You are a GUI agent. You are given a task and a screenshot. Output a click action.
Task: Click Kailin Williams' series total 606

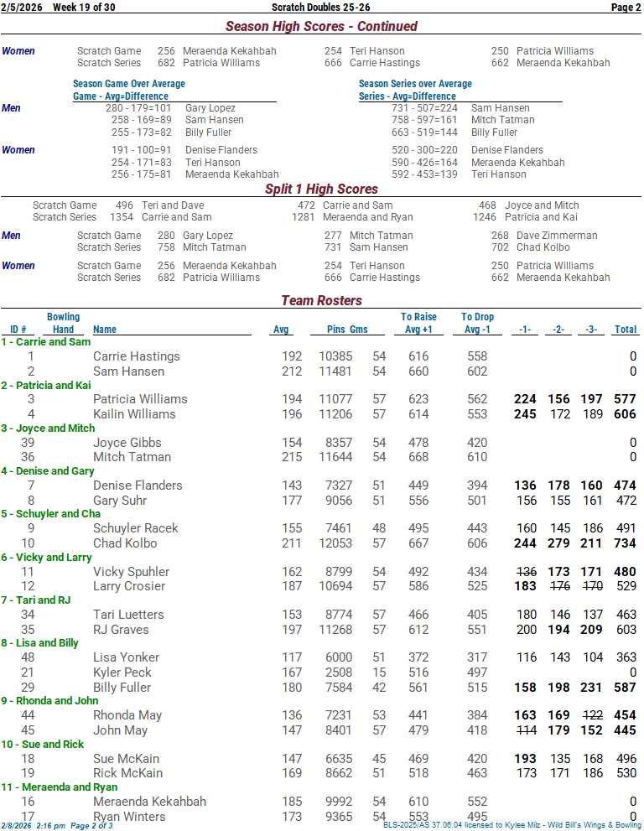625,414
